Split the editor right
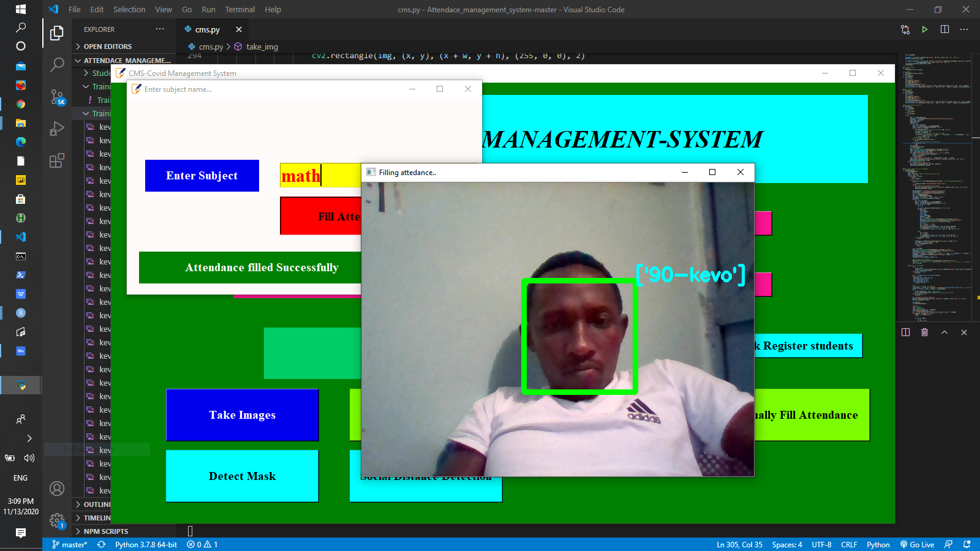The width and height of the screenshot is (980, 551). pyautogui.click(x=944, y=29)
